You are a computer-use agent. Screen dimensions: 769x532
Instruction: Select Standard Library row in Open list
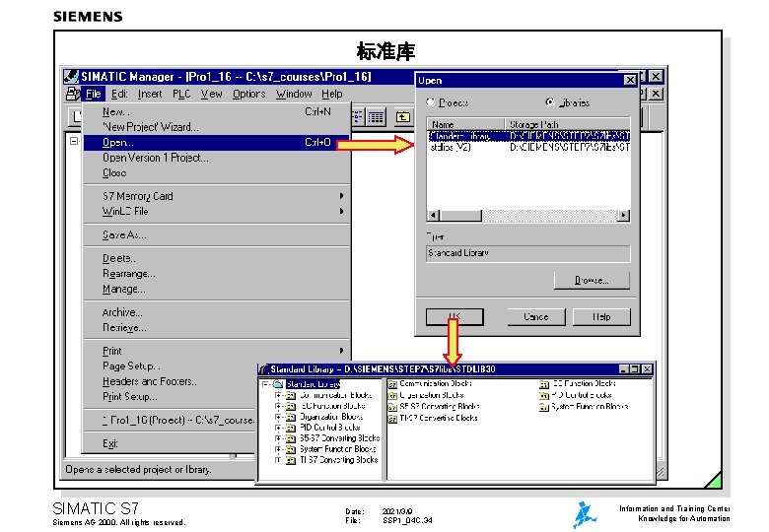528,136
